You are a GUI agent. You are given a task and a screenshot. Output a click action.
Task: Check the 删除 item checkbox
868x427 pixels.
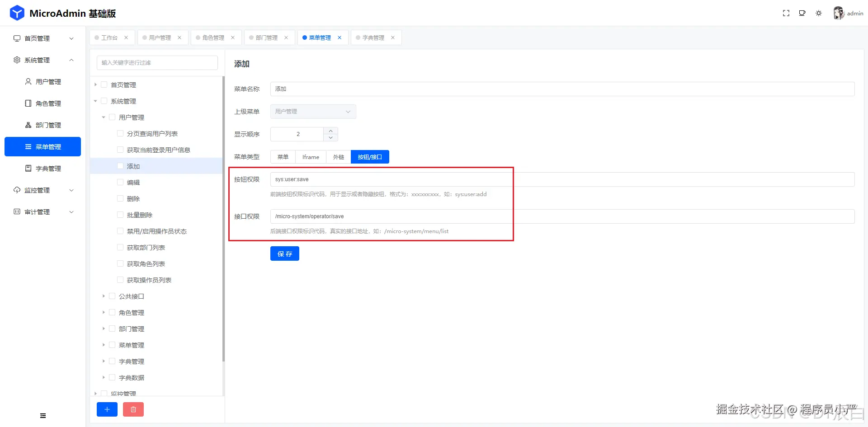[120, 198]
